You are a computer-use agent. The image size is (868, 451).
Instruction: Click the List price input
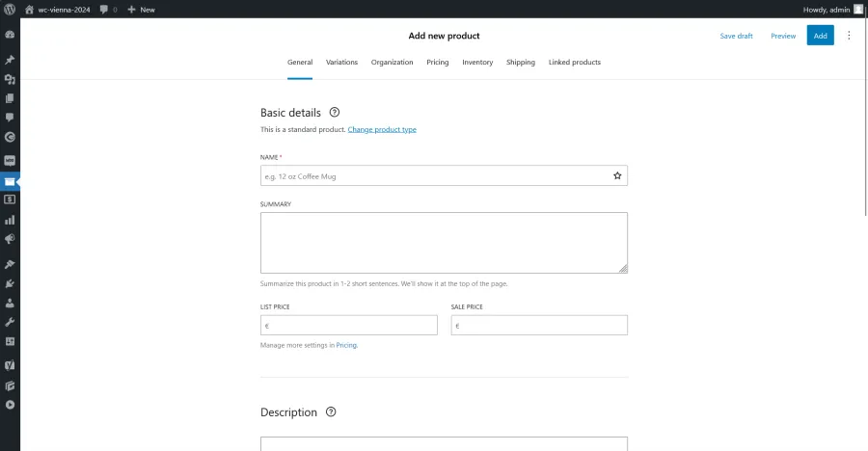click(349, 326)
